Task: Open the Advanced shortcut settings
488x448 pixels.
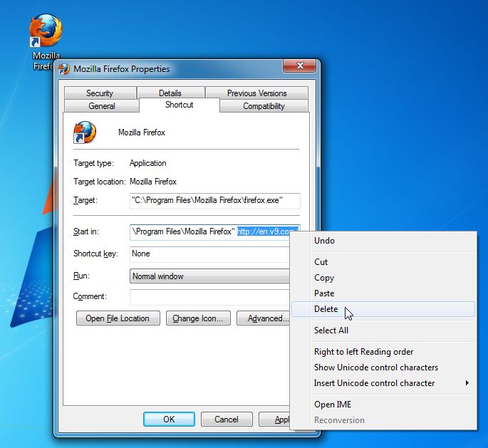Action: (x=264, y=318)
